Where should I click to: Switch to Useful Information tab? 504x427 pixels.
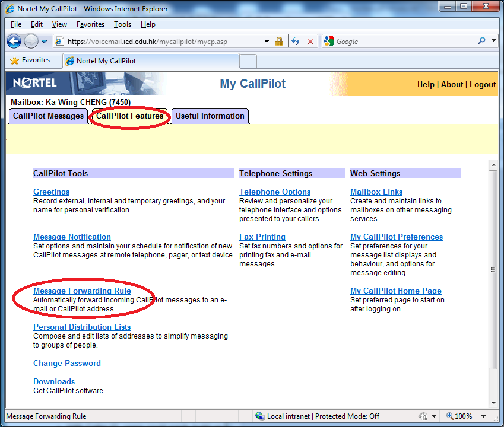(x=210, y=116)
